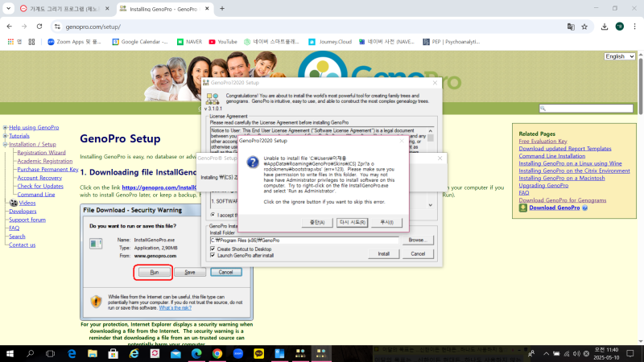Expand the Installation / Setup tree node
644x362 pixels.
tap(6, 145)
